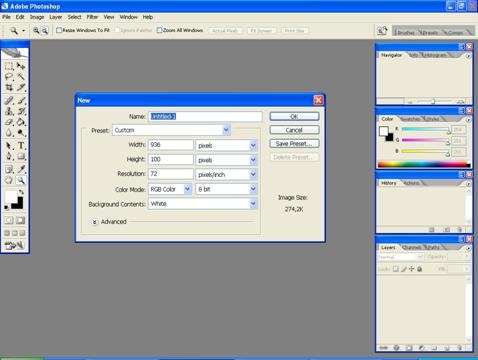Image resolution: width=478 pixels, height=360 pixels.
Task: Select the History Brush tool
Action: tap(21, 111)
